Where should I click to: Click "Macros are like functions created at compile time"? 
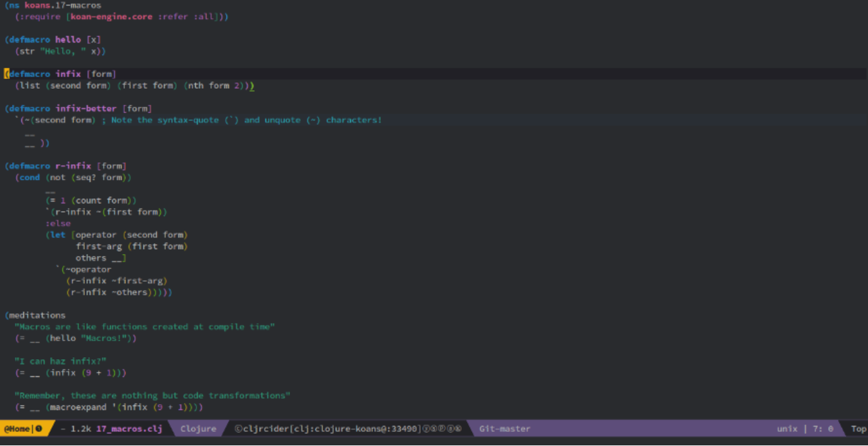coord(144,327)
